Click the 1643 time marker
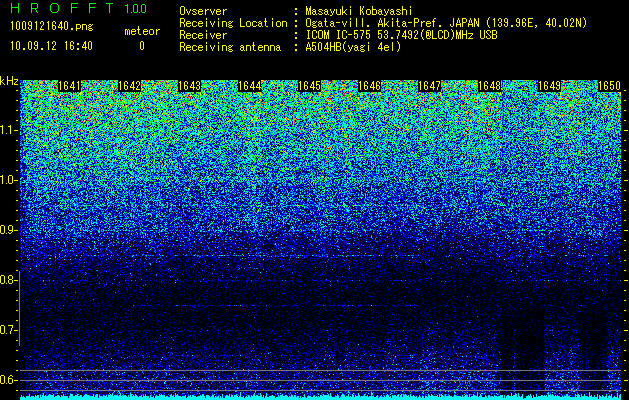The width and height of the screenshot is (629, 400). tap(189, 86)
